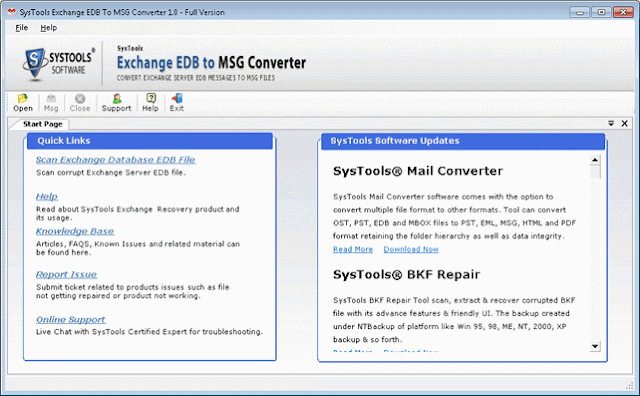This screenshot has width=640, height=396.
Task: Click the Open toolbar icon
Action: pyautogui.click(x=22, y=102)
